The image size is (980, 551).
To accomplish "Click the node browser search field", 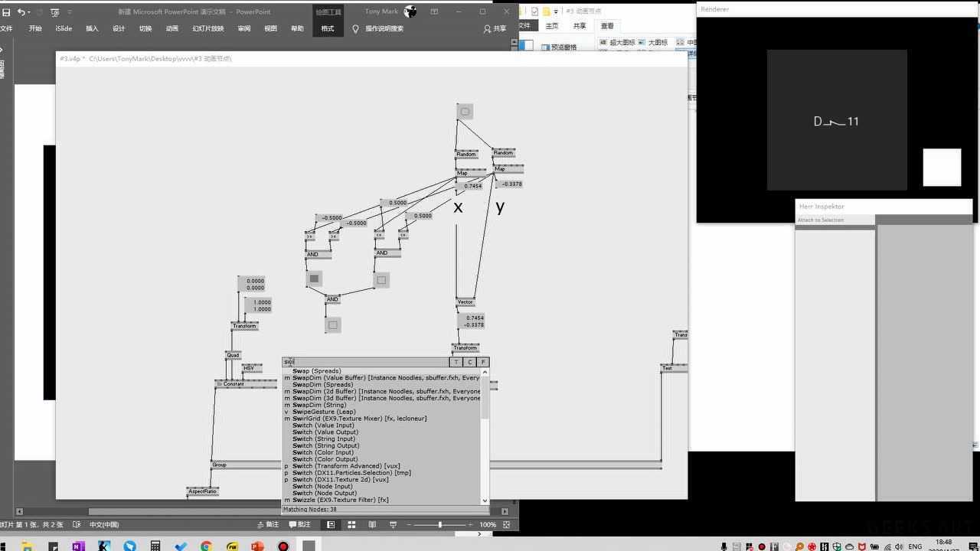I will click(366, 362).
